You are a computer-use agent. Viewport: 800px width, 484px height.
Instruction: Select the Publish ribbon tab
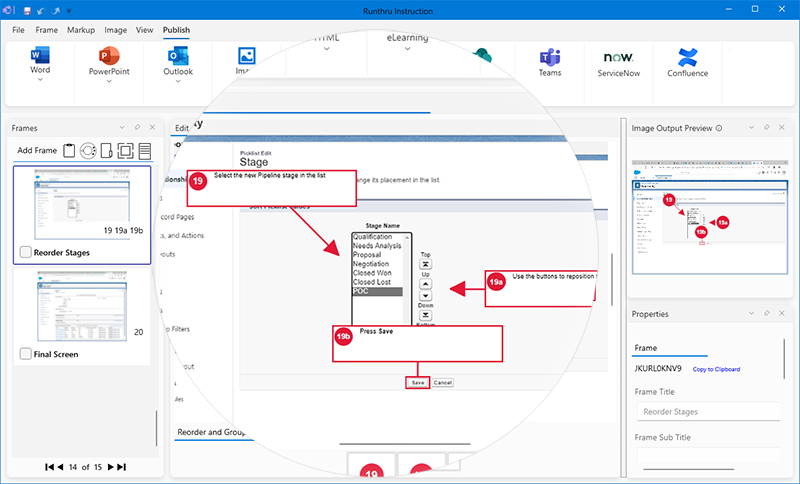point(177,30)
